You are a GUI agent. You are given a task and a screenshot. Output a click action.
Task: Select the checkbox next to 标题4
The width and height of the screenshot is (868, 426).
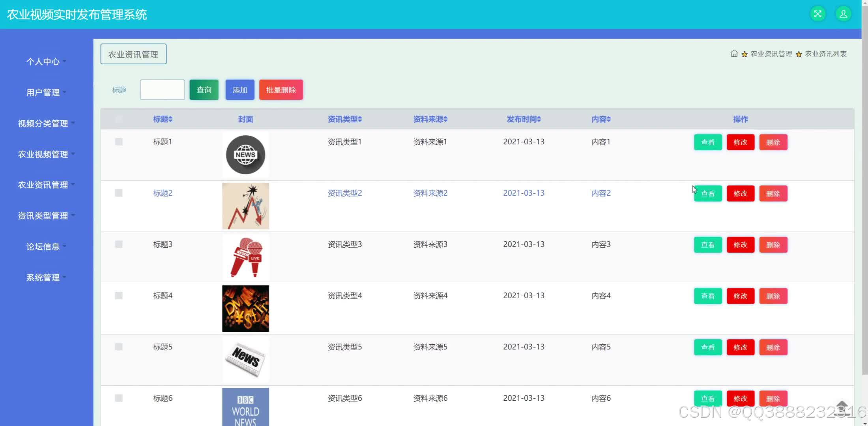[x=119, y=295]
